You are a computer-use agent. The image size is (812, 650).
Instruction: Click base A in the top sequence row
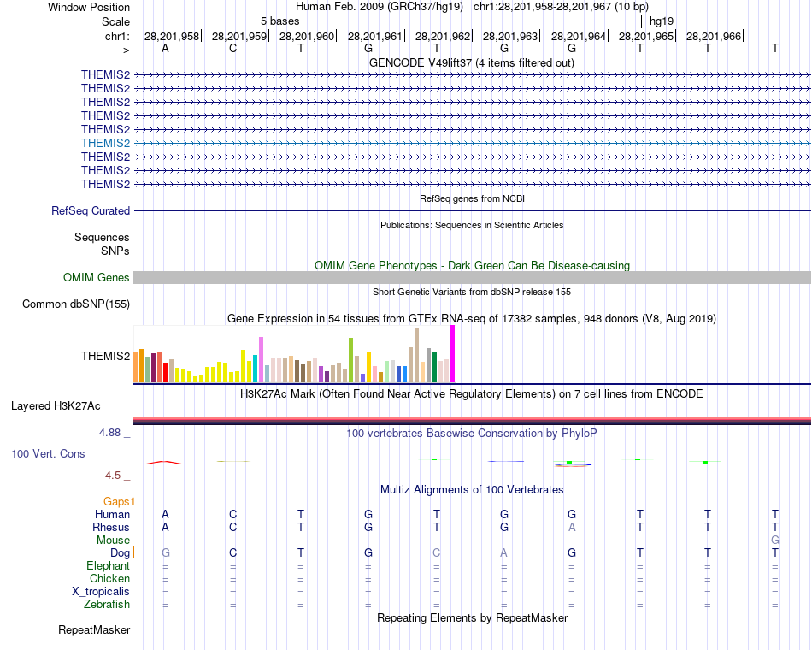165,48
